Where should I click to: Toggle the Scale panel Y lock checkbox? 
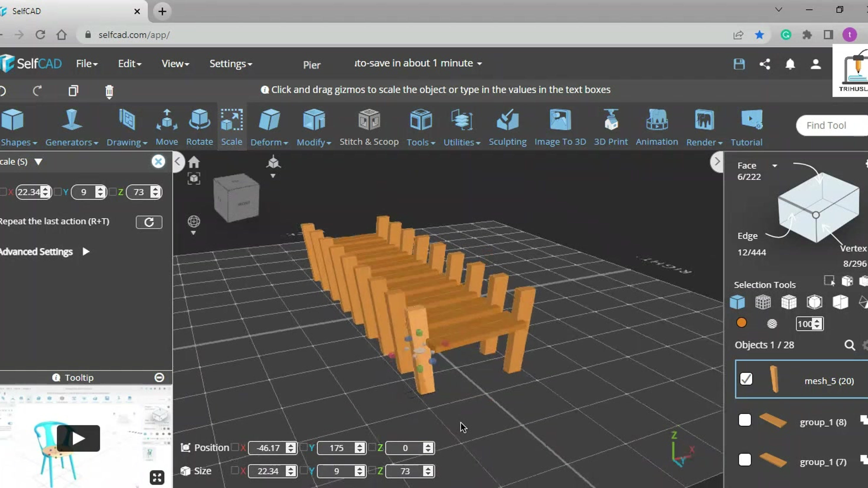coord(58,192)
